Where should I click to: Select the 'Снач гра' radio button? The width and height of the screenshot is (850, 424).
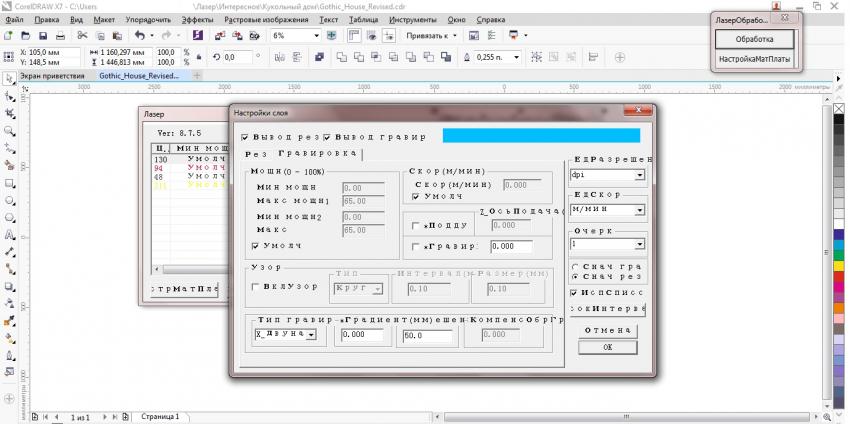(573, 267)
